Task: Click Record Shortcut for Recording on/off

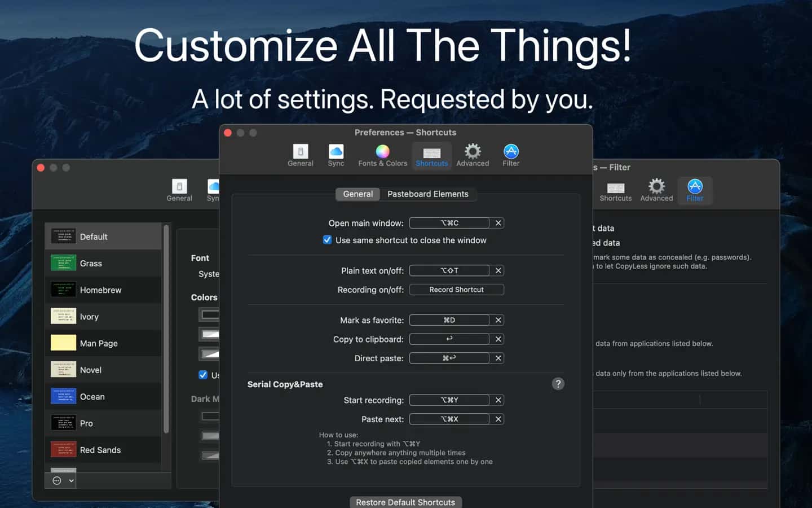Action: (x=456, y=290)
